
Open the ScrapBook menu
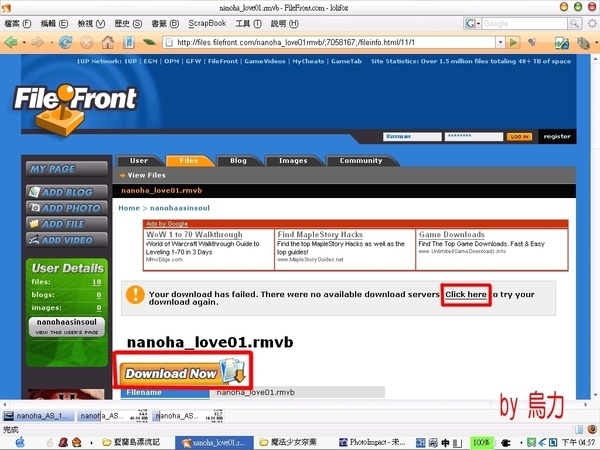pyautogui.click(x=207, y=24)
